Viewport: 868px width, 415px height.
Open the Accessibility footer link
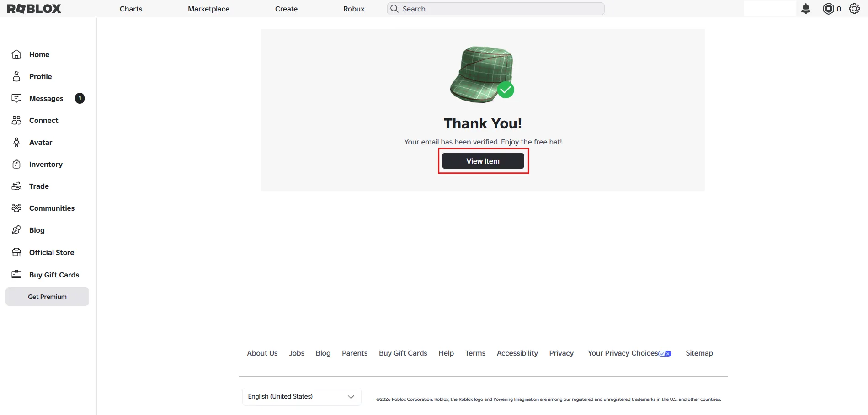click(x=517, y=353)
